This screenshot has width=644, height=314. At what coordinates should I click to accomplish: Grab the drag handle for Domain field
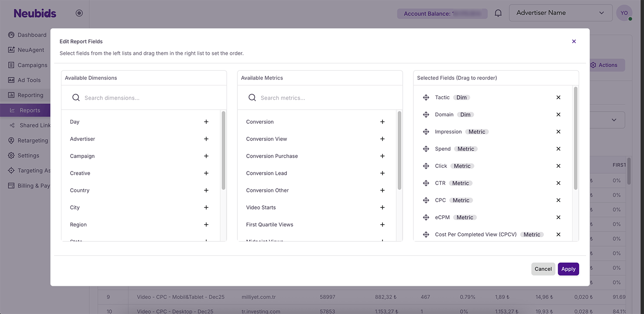(426, 115)
